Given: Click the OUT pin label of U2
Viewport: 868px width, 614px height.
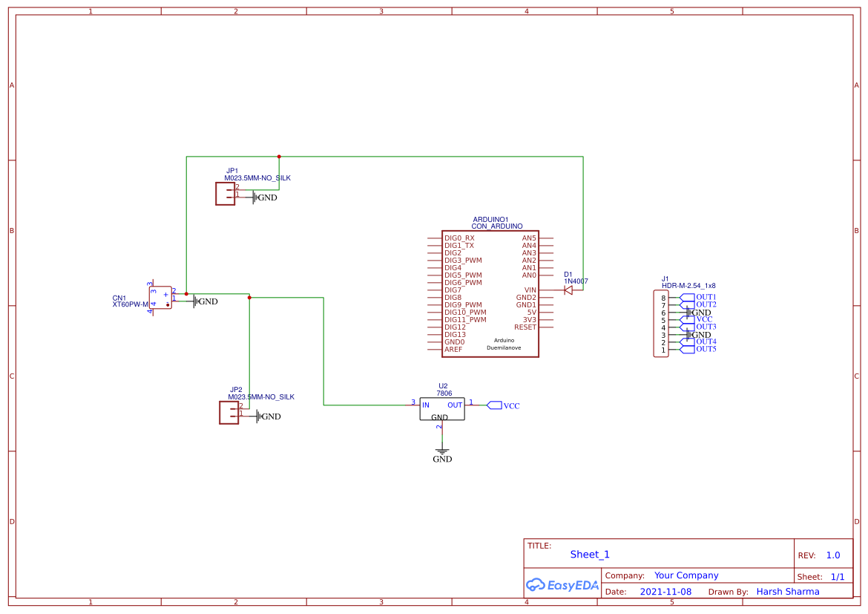Looking at the screenshot, I should coord(455,405).
